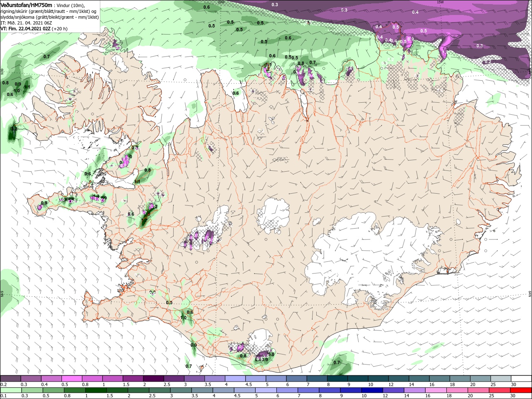
Task: Pick upper-row snow swatch labelled 0.4
Action: [x=51, y=379]
